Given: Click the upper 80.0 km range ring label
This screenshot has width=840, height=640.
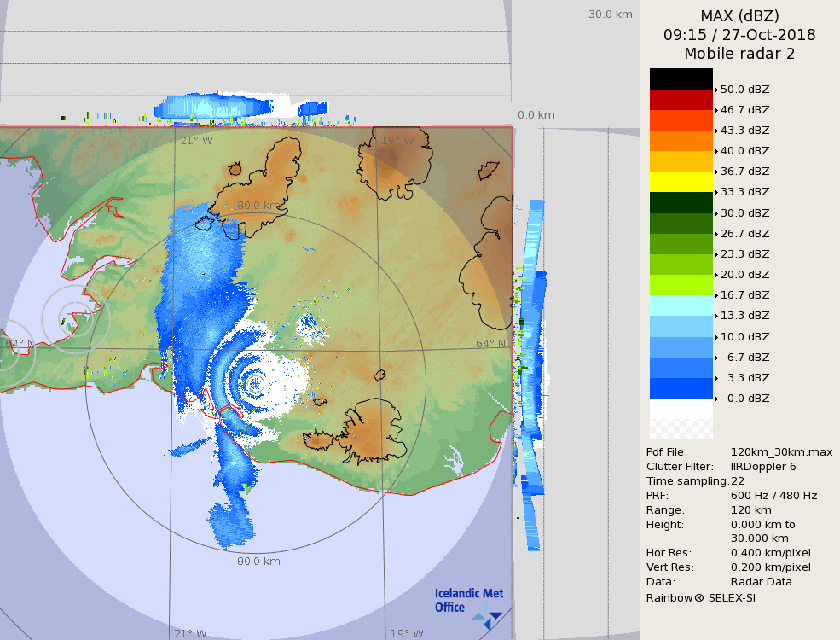Looking at the screenshot, I should click(258, 206).
